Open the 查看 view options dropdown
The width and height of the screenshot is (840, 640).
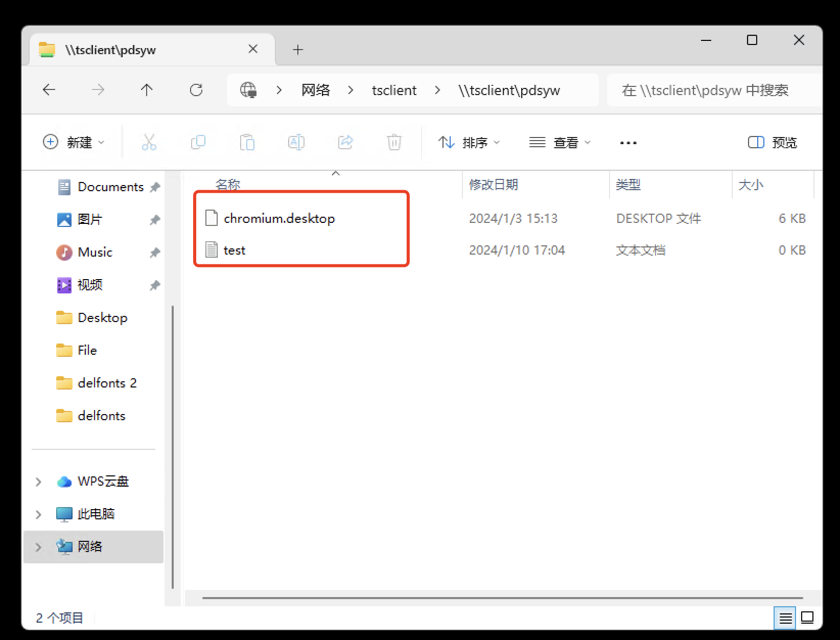560,142
